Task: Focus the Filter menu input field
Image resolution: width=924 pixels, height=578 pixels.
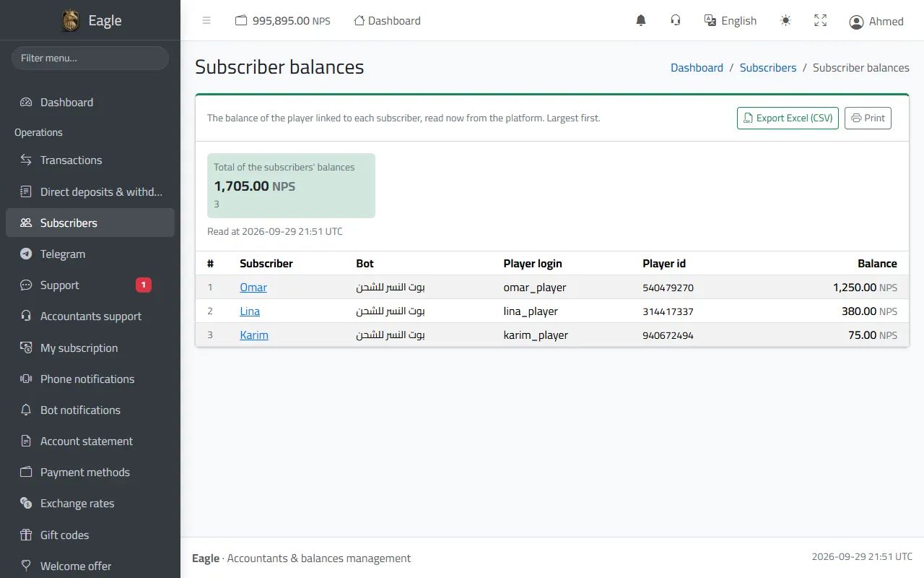Action: coord(90,59)
